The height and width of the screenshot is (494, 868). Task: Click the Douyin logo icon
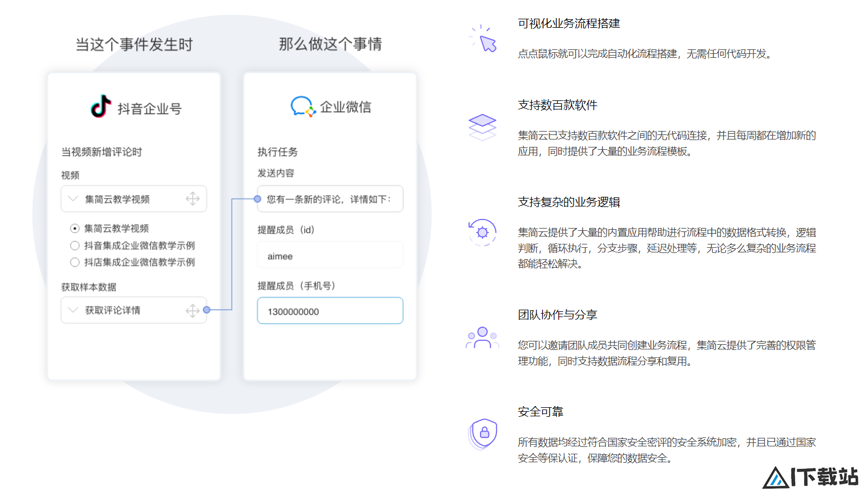tap(101, 106)
